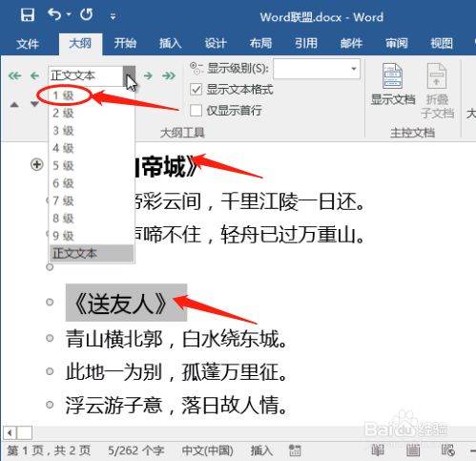
Task: Click the macro recording icon in status bar
Action: click(x=295, y=451)
